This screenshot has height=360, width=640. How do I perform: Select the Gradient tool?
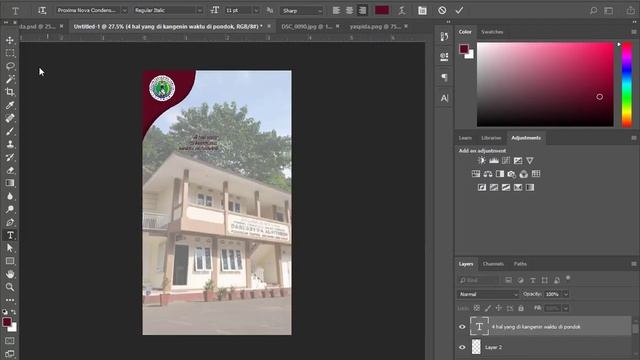[10, 183]
